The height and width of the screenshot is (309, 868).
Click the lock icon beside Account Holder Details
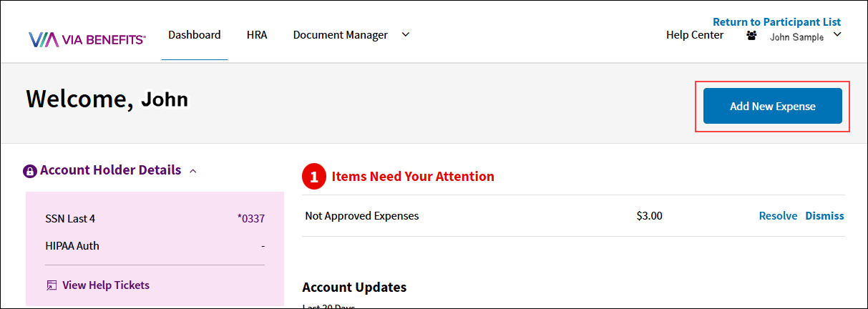pos(30,171)
